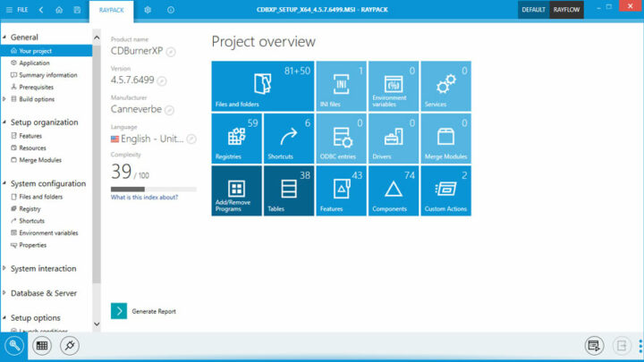This screenshot has height=362, width=644.
Task: Click the table grid icon in bottom bar
Action: point(42,346)
